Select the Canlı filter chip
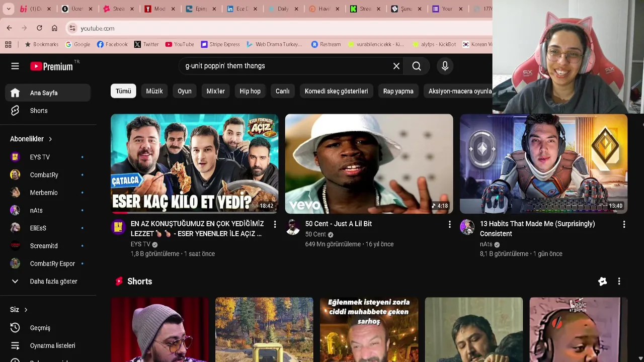This screenshot has height=362, width=644. click(x=282, y=91)
